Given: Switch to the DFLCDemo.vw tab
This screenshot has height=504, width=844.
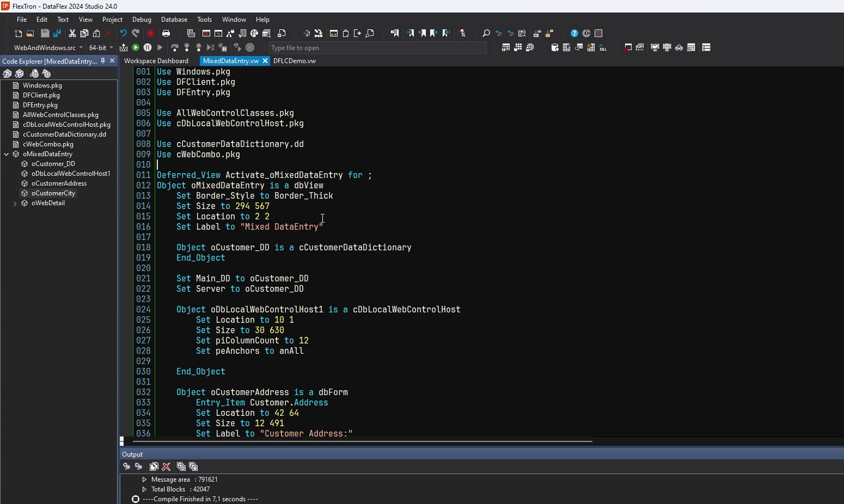Looking at the screenshot, I should pyautogui.click(x=295, y=61).
